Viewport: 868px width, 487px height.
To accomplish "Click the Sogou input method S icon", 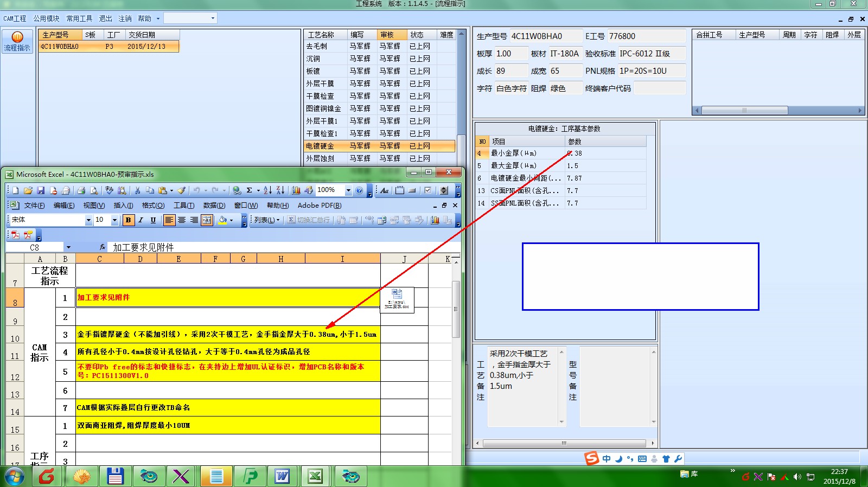I will click(591, 458).
